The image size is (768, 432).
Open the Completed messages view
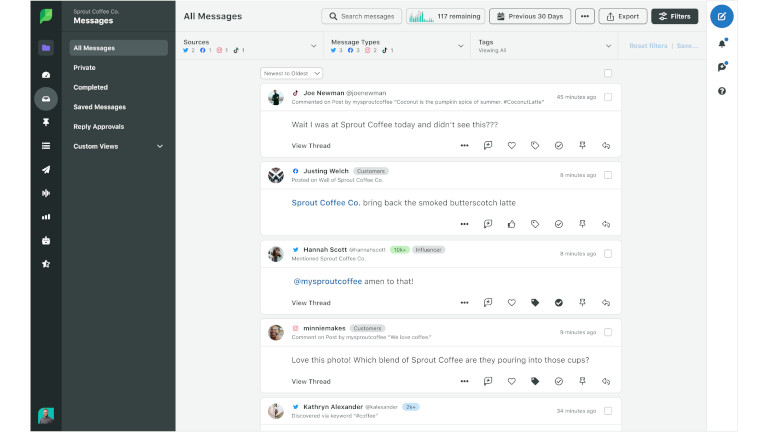[x=91, y=87]
